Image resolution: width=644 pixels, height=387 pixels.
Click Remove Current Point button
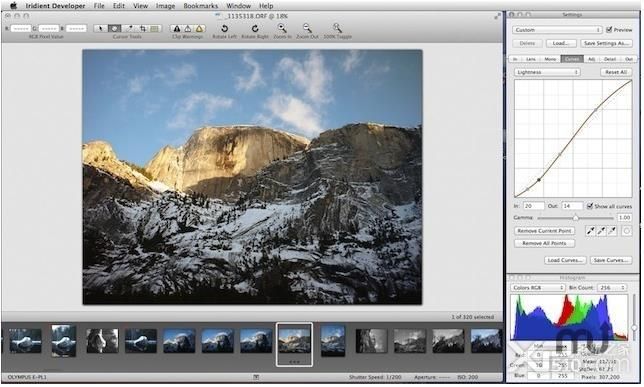tap(545, 231)
